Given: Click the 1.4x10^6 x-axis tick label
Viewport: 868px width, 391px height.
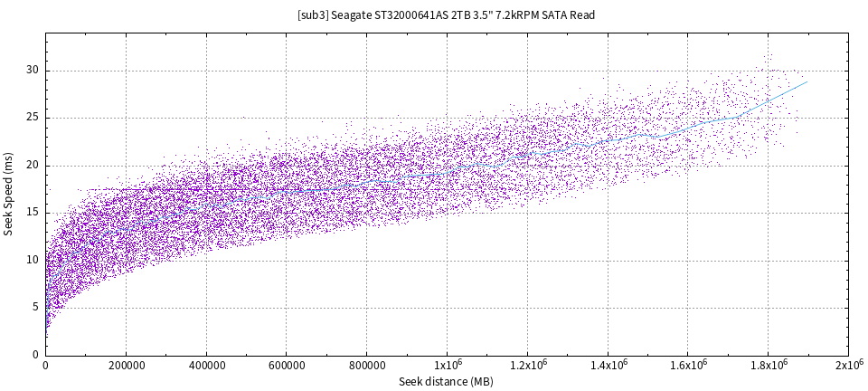Looking at the screenshot, I should (x=608, y=366).
